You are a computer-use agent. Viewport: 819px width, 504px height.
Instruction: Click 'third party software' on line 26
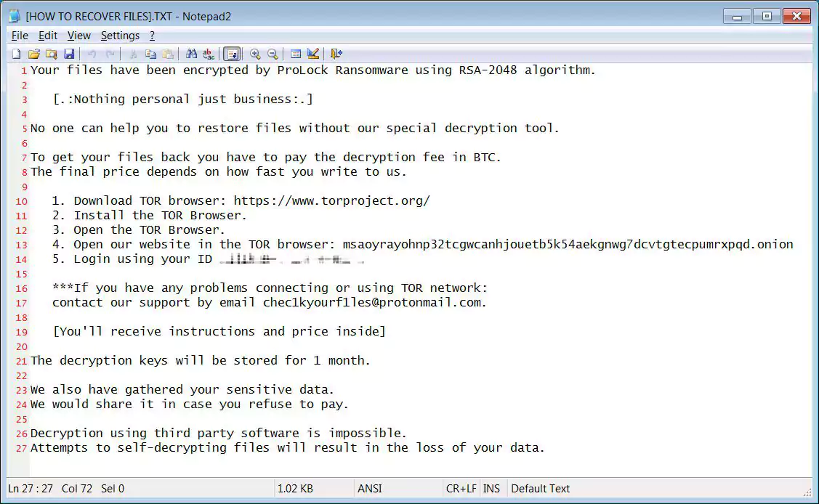click(x=226, y=434)
